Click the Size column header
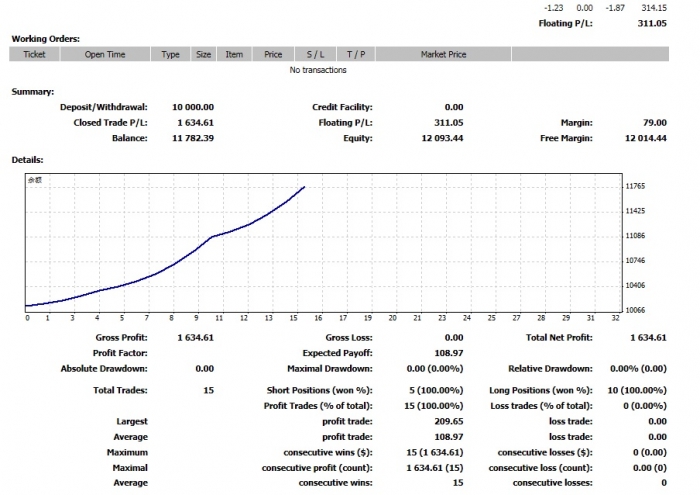700x495 pixels. [x=203, y=55]
